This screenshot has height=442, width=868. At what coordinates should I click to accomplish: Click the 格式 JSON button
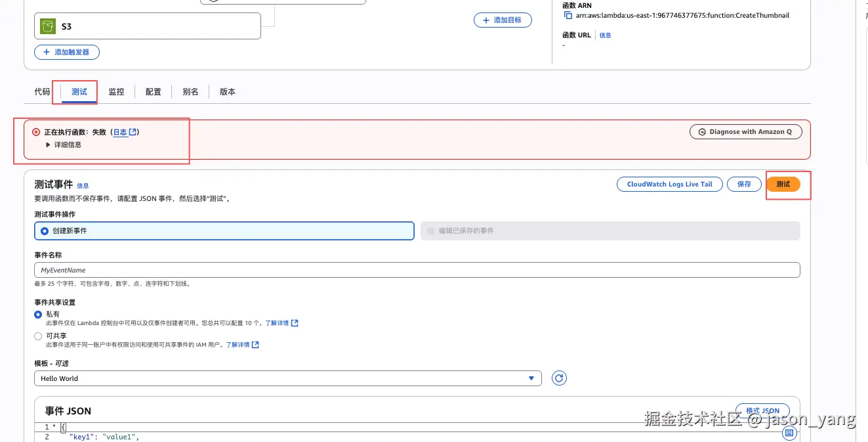(x=762, y=410)
